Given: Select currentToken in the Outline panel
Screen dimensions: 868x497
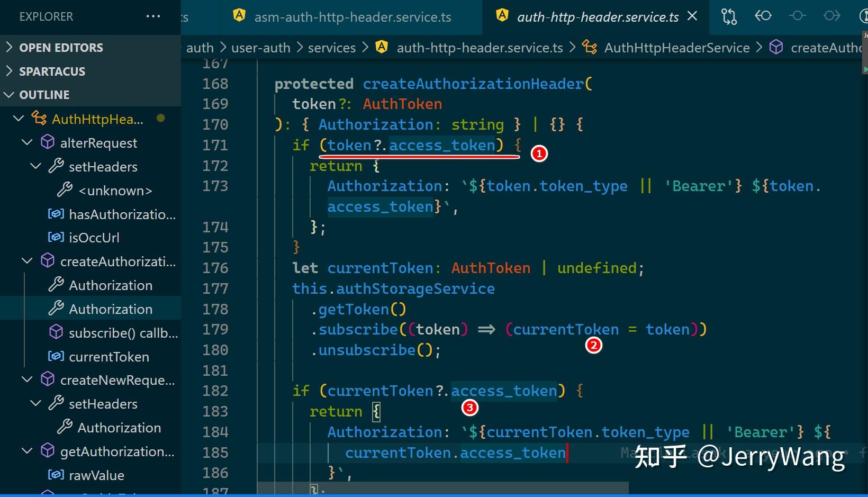Looking at the screenshot, I should tap(108, 356).
